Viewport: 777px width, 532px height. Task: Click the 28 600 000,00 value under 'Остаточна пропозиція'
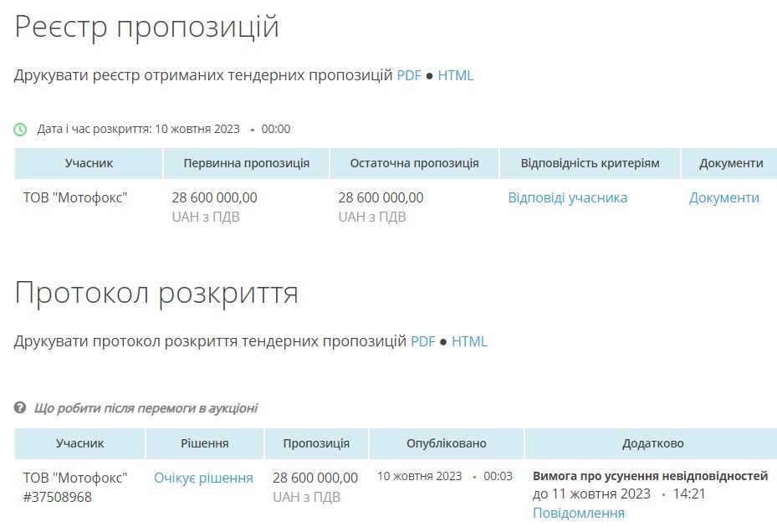pos(381,197)
